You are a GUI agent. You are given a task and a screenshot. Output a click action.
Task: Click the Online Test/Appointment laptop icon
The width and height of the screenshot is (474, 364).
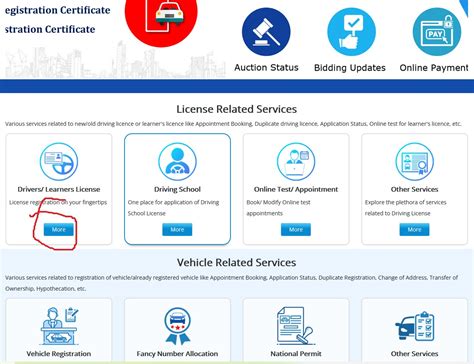(x=296, y=161)
